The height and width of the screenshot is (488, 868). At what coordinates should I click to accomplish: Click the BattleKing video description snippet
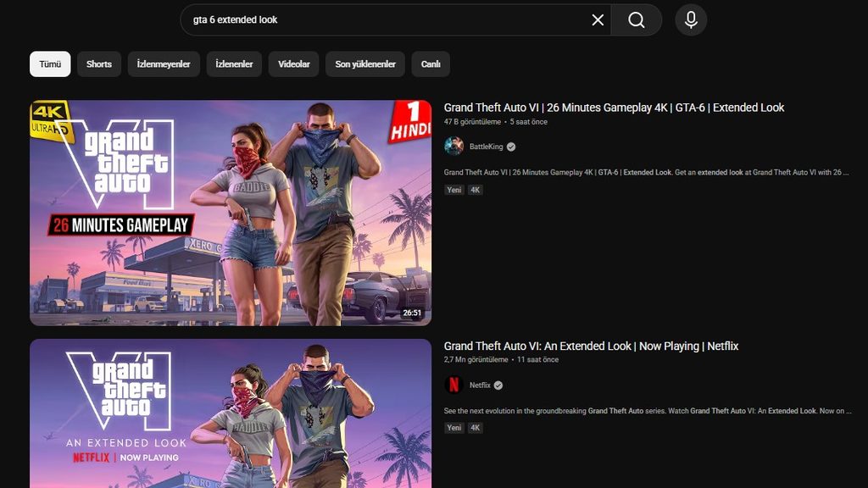(647, 172)
